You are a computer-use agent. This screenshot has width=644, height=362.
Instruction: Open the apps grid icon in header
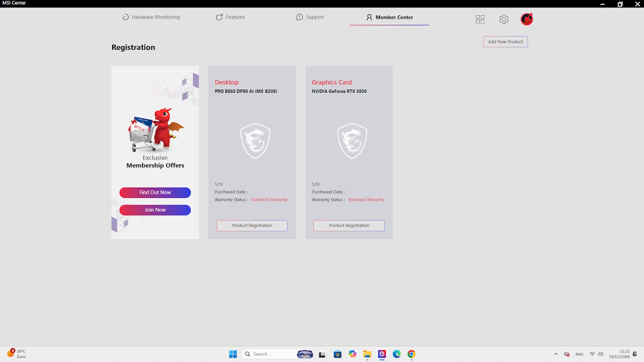point(480,19)
